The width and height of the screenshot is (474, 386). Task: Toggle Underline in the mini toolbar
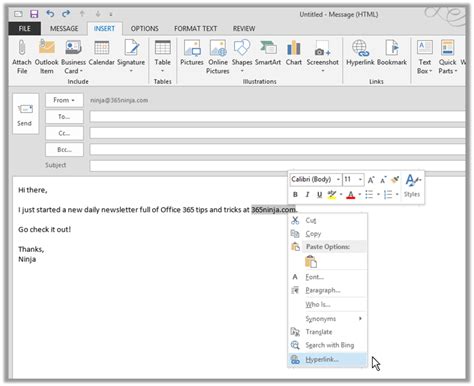coord(319,194)
